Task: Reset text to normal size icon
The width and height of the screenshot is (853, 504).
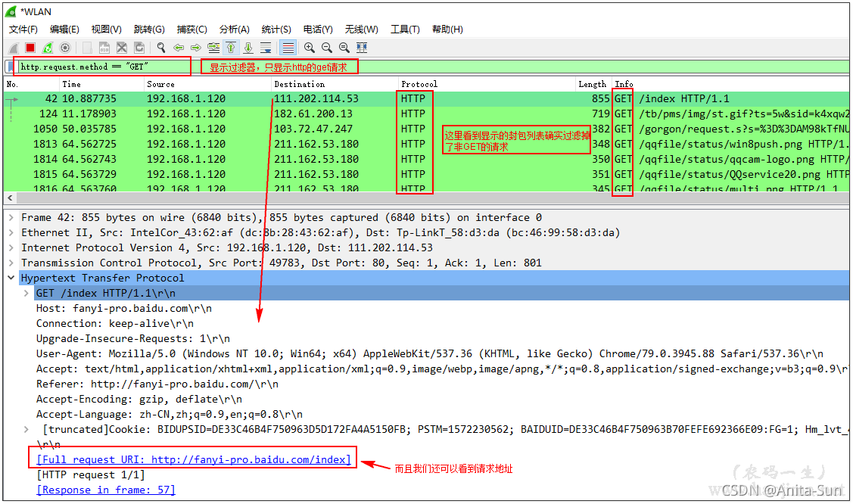Action: pos(344,48)
